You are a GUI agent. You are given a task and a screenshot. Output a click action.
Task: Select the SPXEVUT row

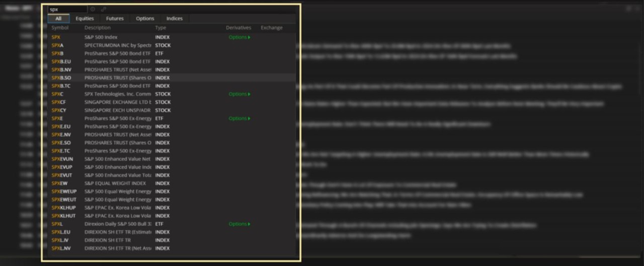[172, 175]
